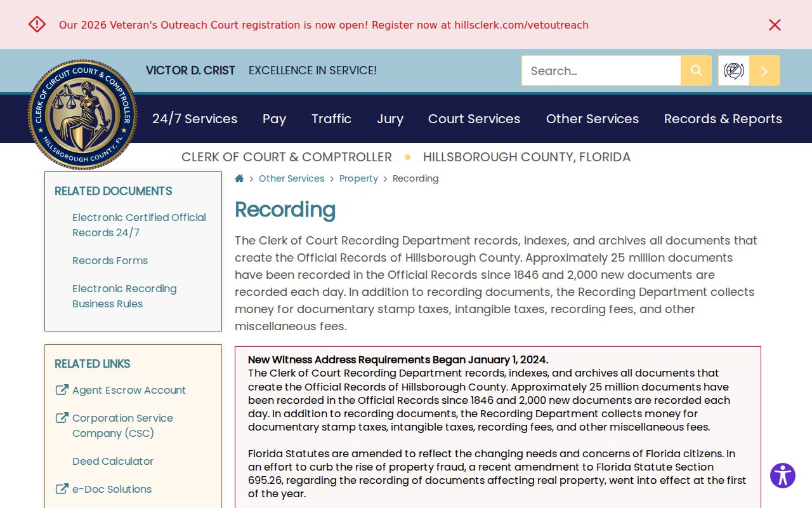
Task: Open Electronic Certified Official Records 24/7
Action: point(139,225)
